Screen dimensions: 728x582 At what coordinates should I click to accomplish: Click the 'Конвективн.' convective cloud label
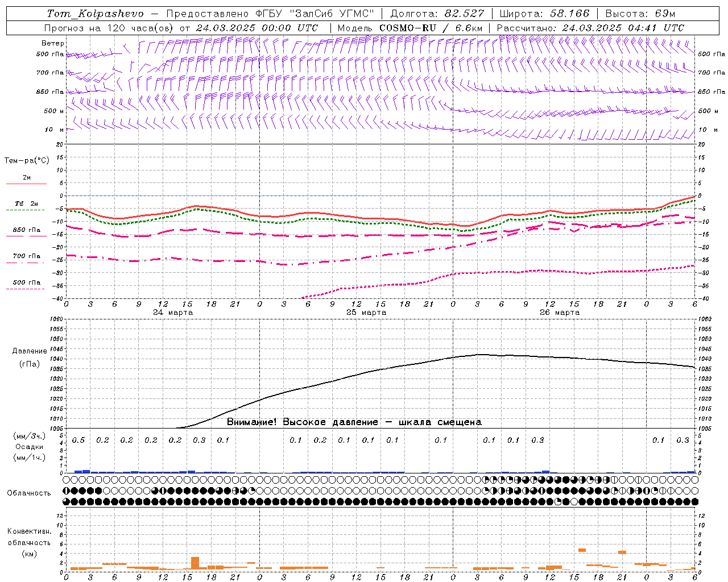tap(30, 531)
